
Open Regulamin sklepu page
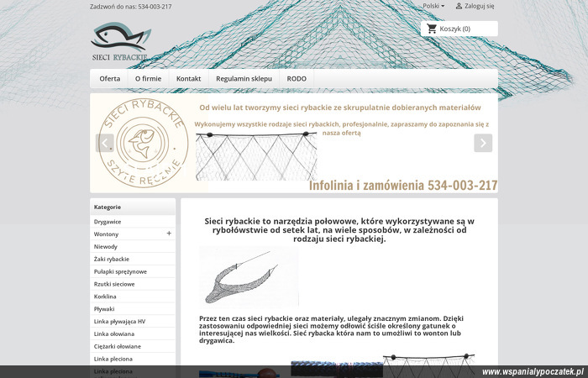(244, 79)
